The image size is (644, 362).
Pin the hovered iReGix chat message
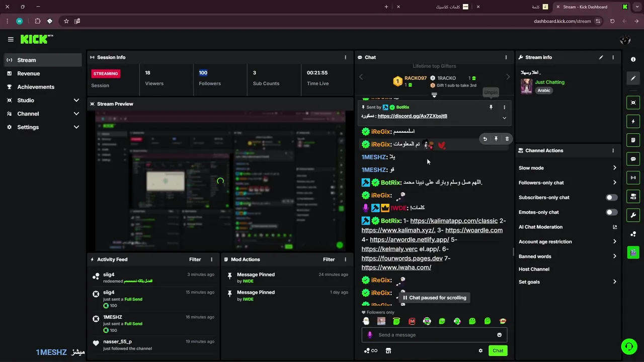pos(496,139)
